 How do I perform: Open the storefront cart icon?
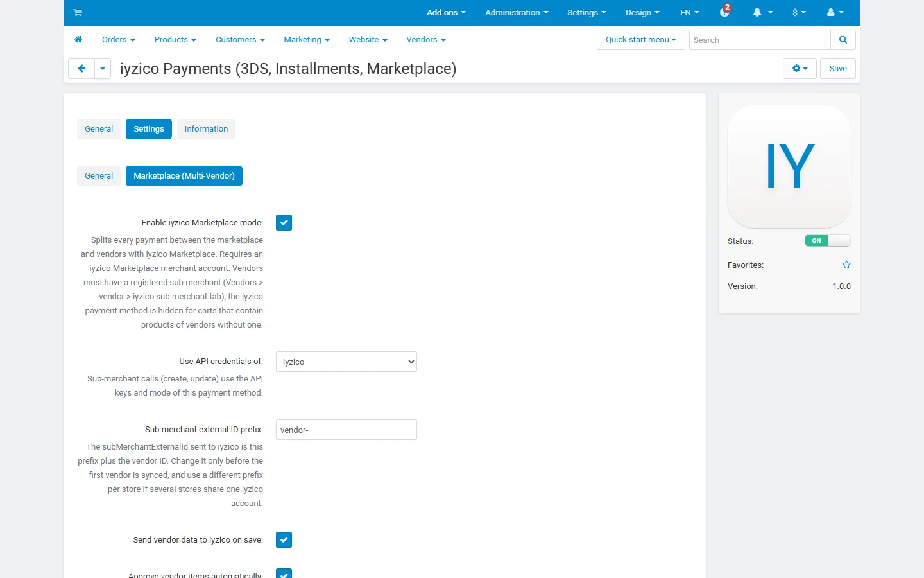click(x=78, y=13)
